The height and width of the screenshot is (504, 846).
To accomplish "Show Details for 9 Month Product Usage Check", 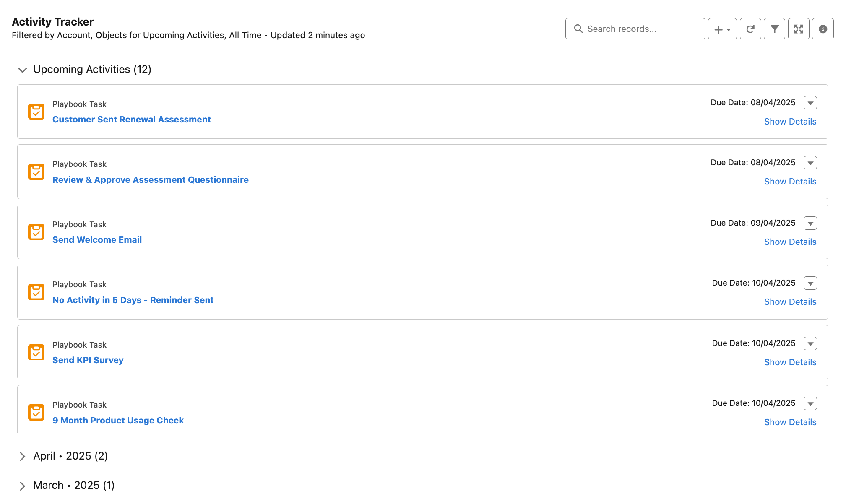I will 790,422.
